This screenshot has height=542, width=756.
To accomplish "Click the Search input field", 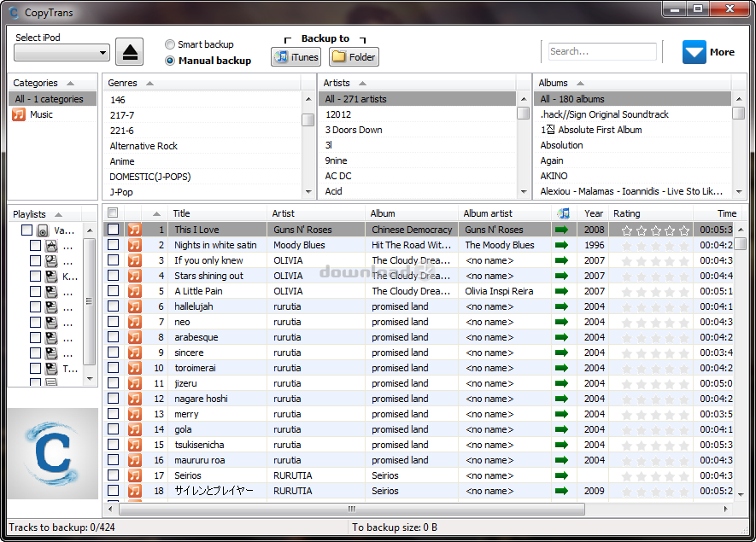I will (x=602, y=51).
